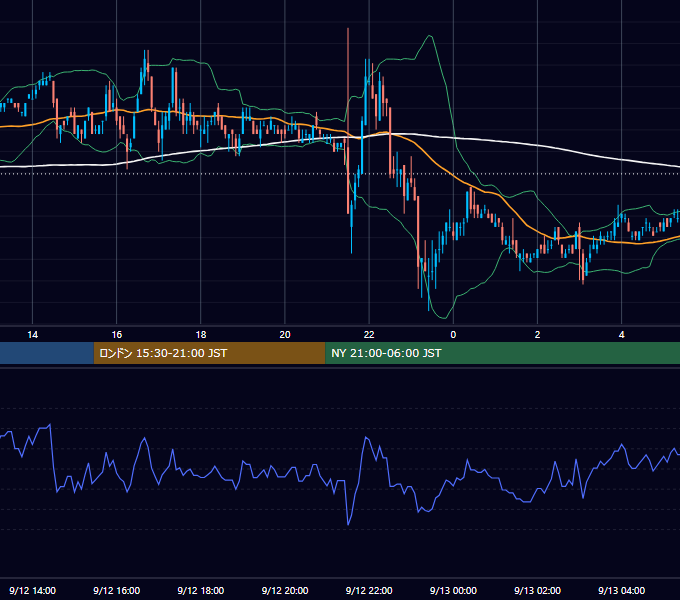Click the hour 2 axis tick label

pyautogui.click(x=537, y=335)
